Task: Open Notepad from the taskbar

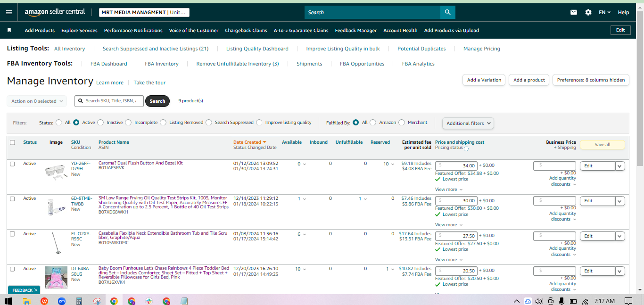Action: point(184,301)
